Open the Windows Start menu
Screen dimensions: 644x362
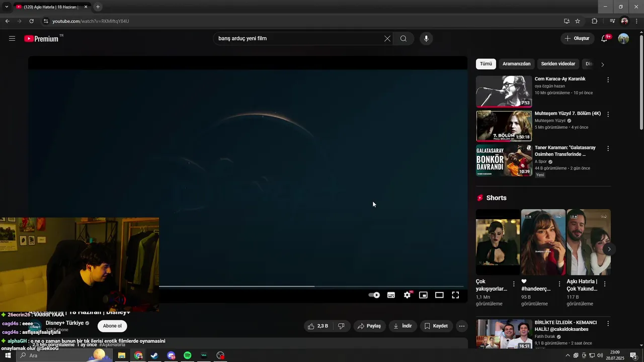[8, 355]
